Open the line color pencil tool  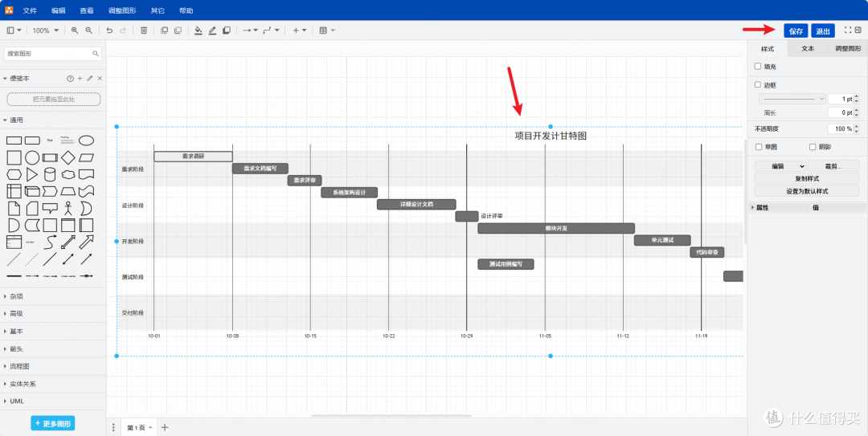(212, 31)
